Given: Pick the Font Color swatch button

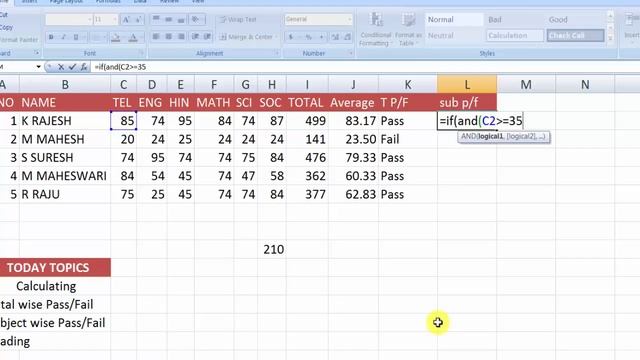Looking at the screenshot, I should point(133,37).
